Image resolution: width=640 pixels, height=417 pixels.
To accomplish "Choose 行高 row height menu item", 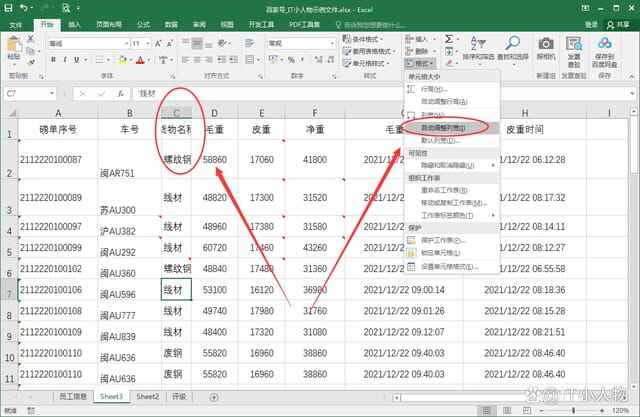I will 452,89.
